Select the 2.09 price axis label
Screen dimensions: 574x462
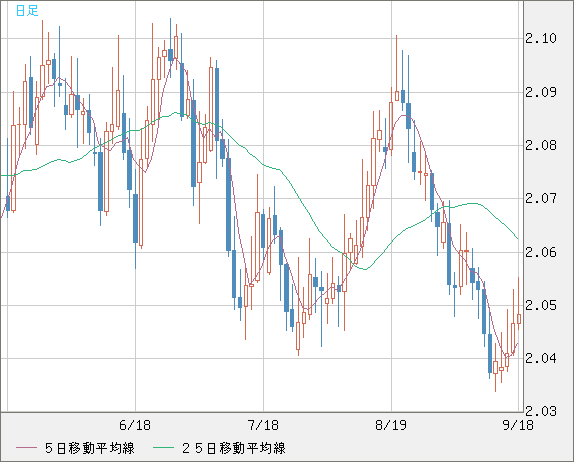click(x=541, y=92)
